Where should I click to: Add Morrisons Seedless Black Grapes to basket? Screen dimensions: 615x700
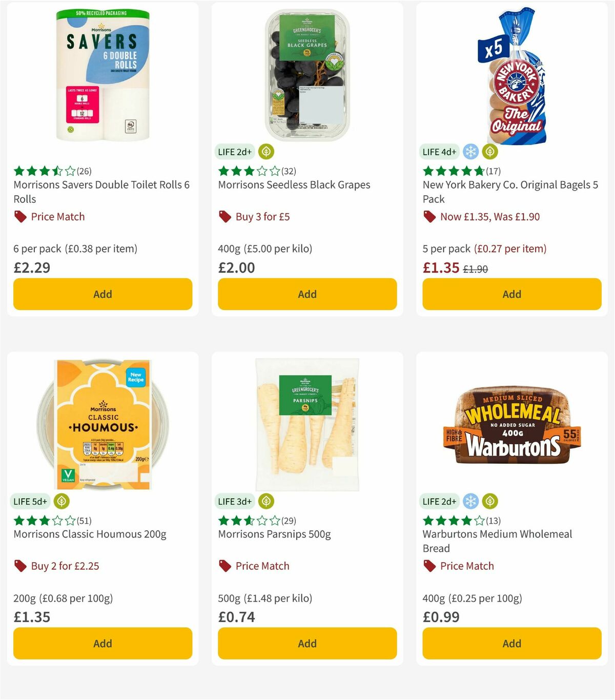(307, 294)
